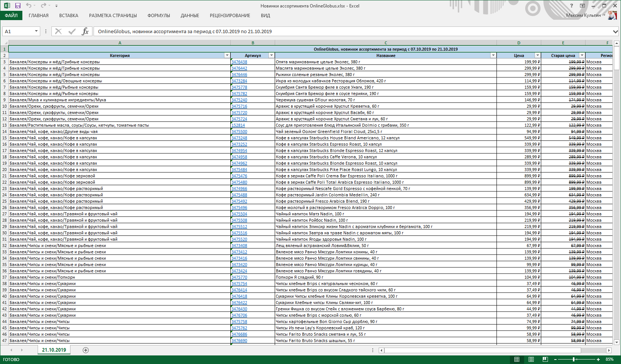Click next sheet navigation arrow
Viewport: 621px width, 364px height.
click(22, 350)
